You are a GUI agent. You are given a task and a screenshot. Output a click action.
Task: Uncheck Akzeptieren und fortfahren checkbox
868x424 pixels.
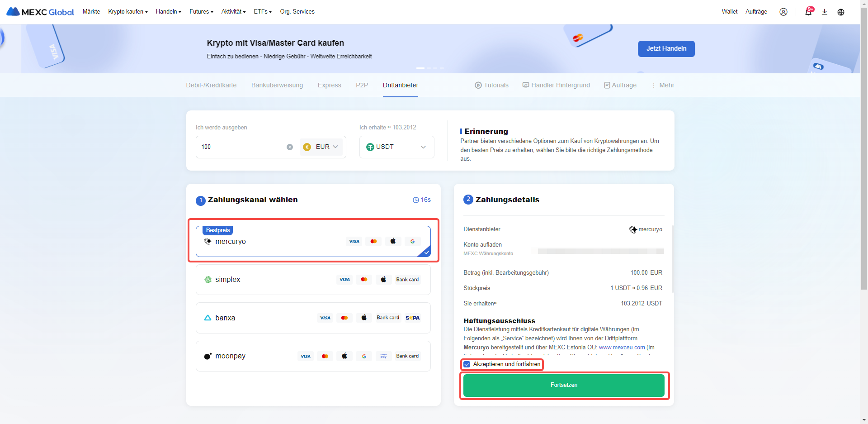coord(467,364)
